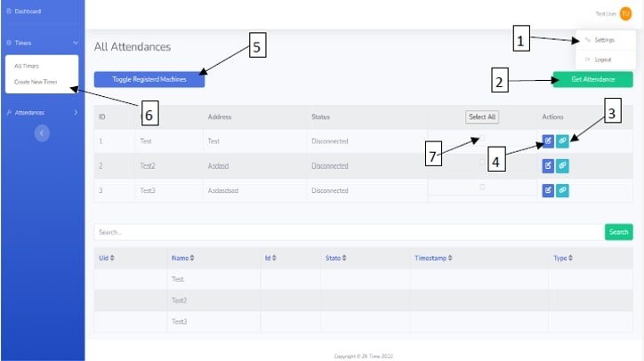
Task: Click the orange user avatar icon
Action: tap(625, 13)
